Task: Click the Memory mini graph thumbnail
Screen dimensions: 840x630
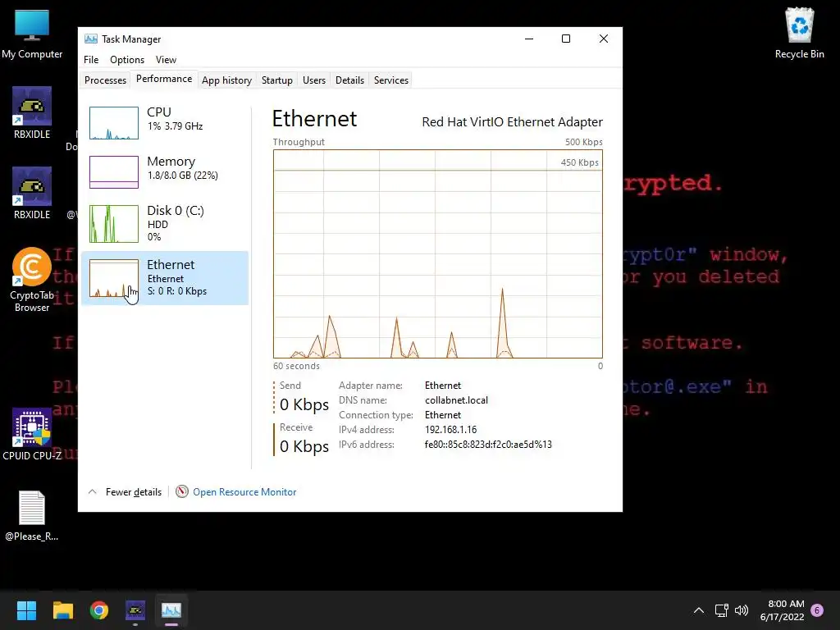Action: (x=113, y=172)
